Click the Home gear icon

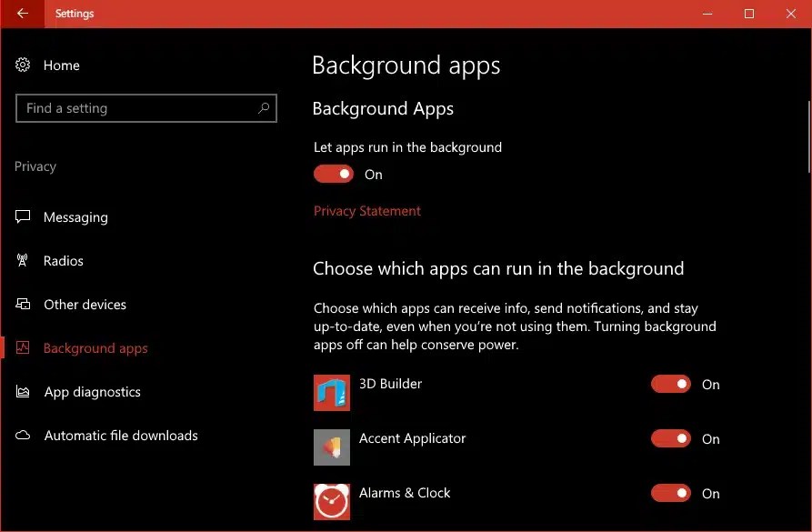(x=23, y=65)
